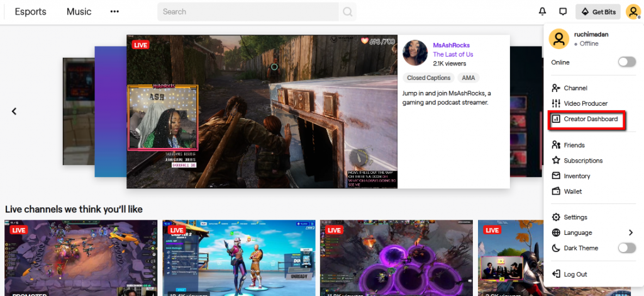Image resolution: width=644 pixels, height=296 pixels.
Task: Toggle the Online status switch
Action: (626, 62)
